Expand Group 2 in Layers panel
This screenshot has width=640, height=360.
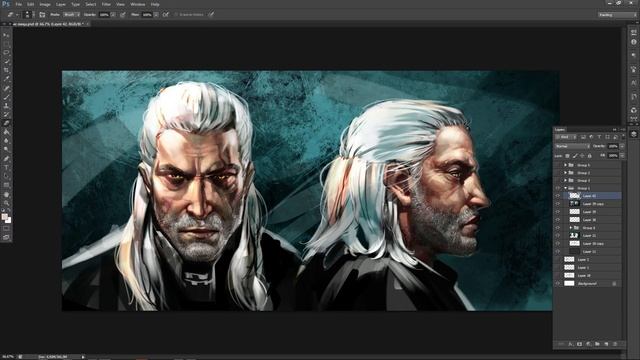pos(565,173)
